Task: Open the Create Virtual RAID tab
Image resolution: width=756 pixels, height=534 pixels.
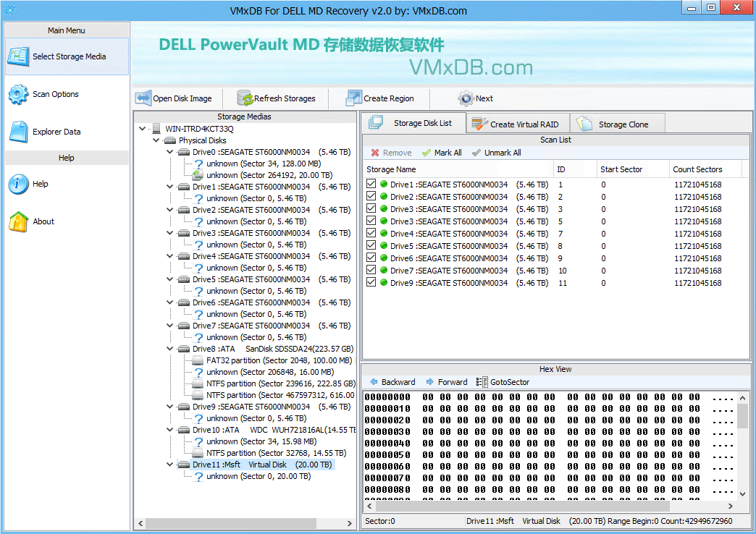Action: [x=518, y=124]
